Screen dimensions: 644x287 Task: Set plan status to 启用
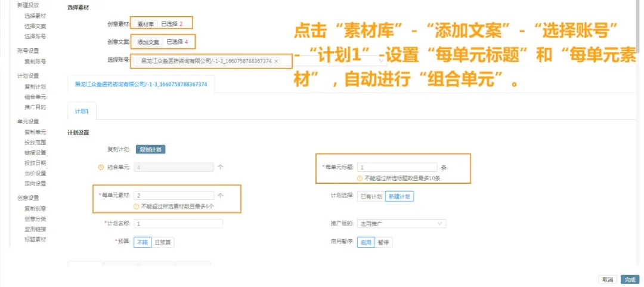click(366, 243)
